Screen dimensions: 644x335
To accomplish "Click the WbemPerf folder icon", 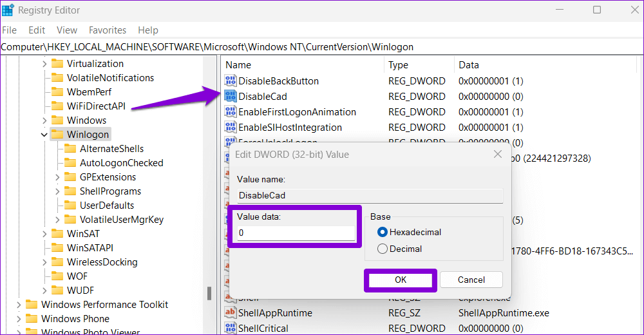I will point(57,91).
